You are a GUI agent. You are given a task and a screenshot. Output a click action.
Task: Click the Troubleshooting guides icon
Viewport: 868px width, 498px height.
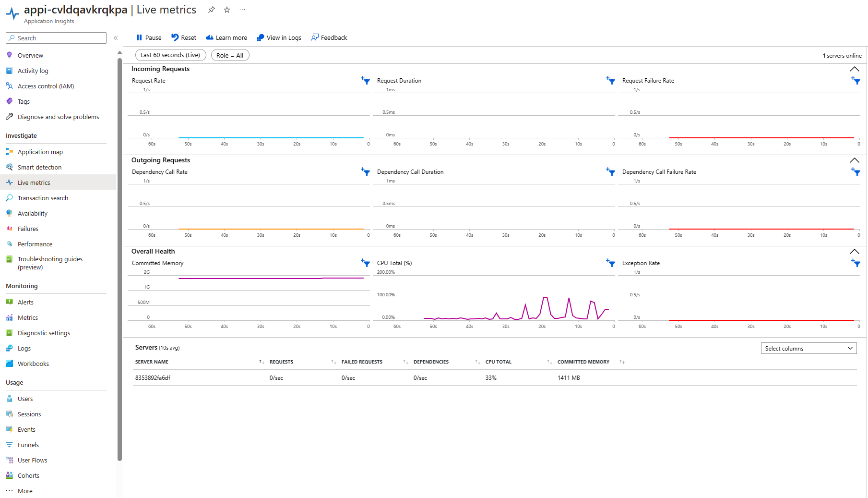point(9,259)
